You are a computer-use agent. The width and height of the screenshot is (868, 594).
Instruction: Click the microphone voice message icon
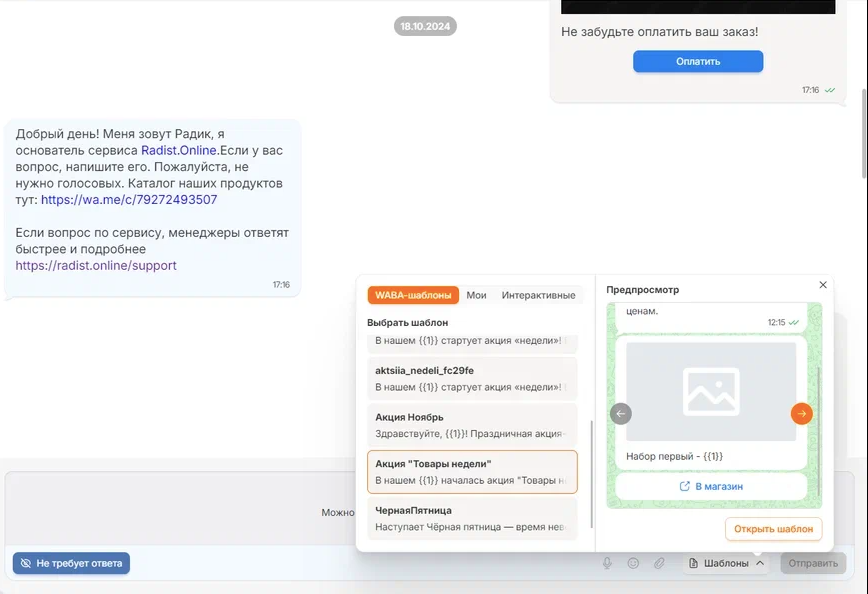[607, 563]
